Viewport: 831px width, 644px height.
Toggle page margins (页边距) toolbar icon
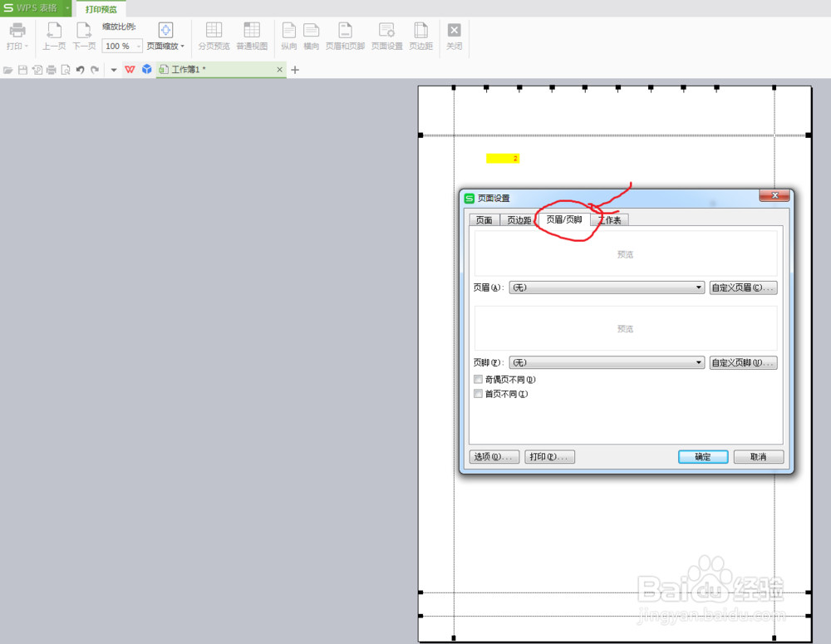click(x=420, y=36)
